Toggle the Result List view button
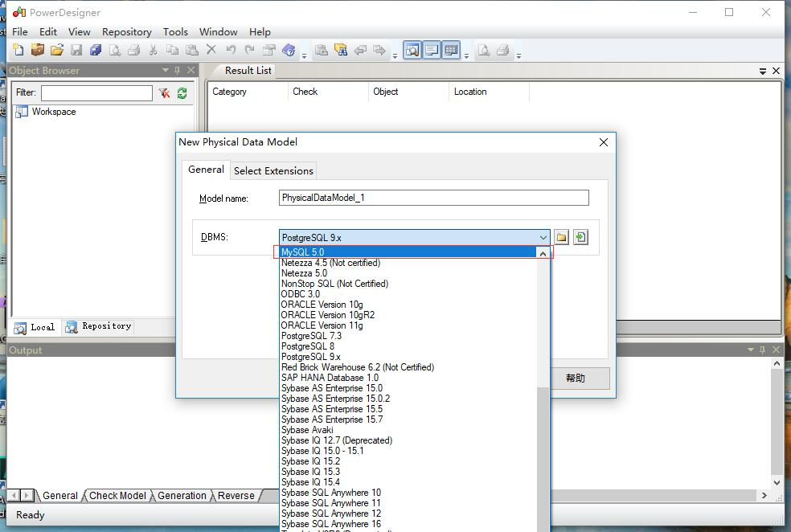 (452, 50)
